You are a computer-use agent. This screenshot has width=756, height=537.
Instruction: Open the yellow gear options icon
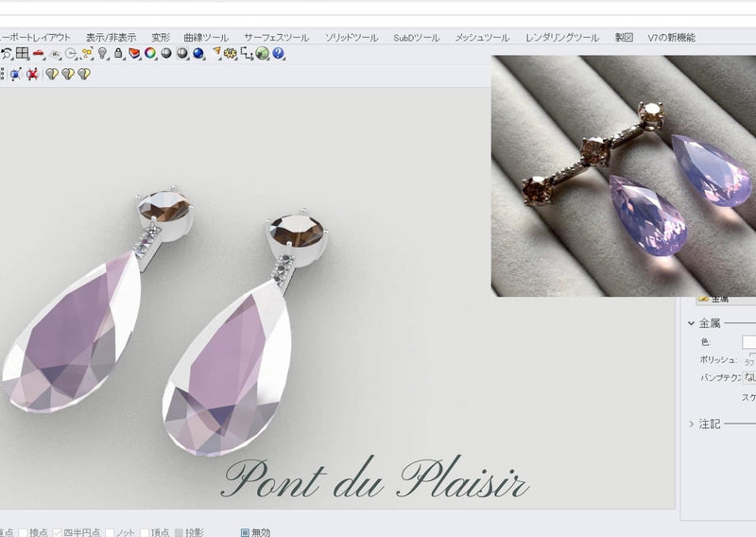pos(231,54)
